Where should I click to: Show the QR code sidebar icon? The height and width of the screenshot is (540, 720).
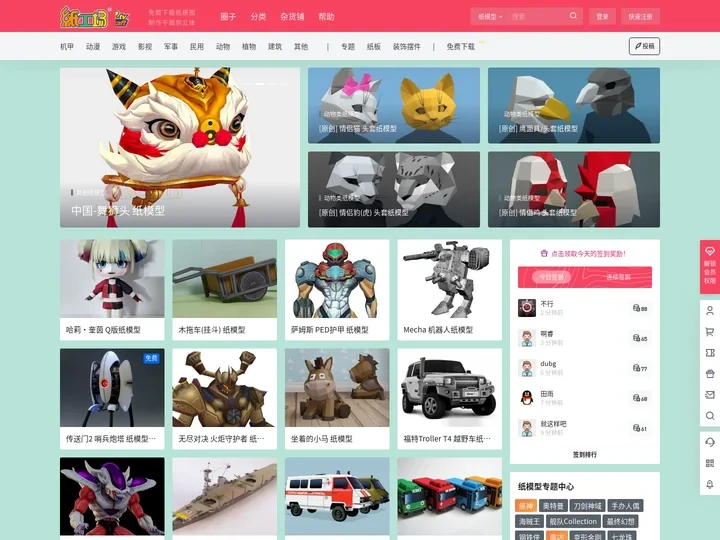(709, 463)
